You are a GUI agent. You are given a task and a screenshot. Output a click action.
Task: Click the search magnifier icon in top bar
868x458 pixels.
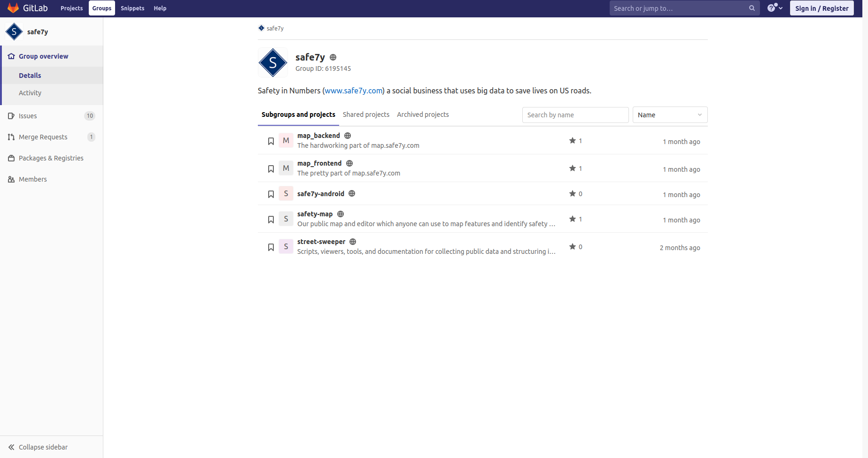[752, 8]
